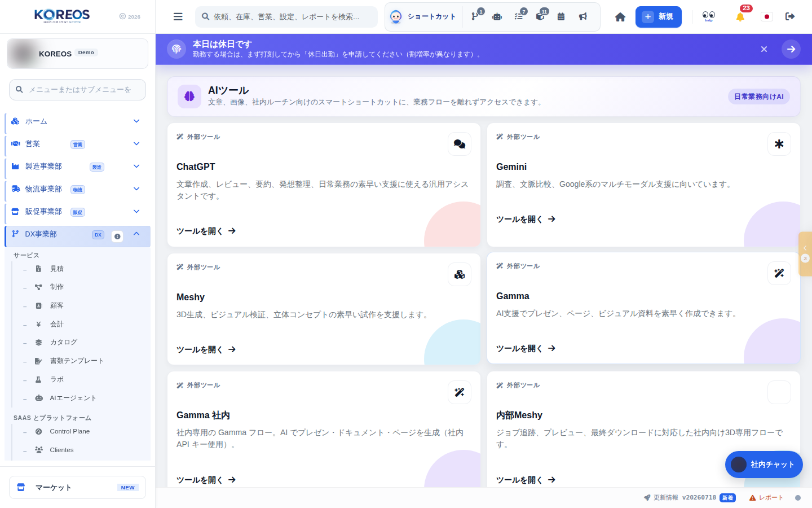Screen dimensions: 812x508
Task: Open the hamburger menu in the top bar
Action: click(178, 17)
